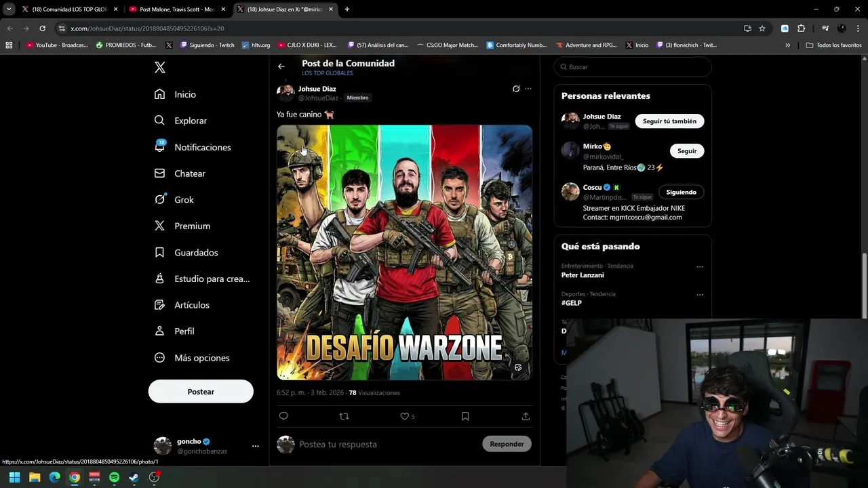This screenshot has width=868, height=488.
Task: Bookmark this page with star icon
Action: [x=762, y=28]
